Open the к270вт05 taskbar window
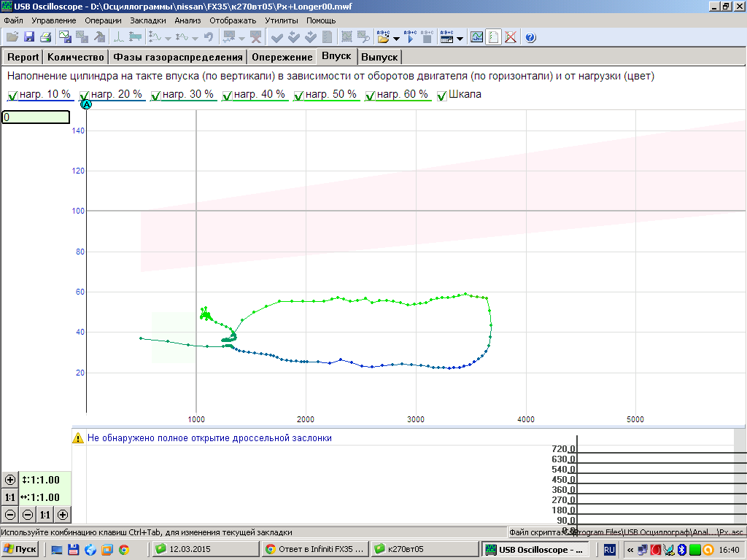The height and width of the screenshot is (560, 747). click(424, 550)
